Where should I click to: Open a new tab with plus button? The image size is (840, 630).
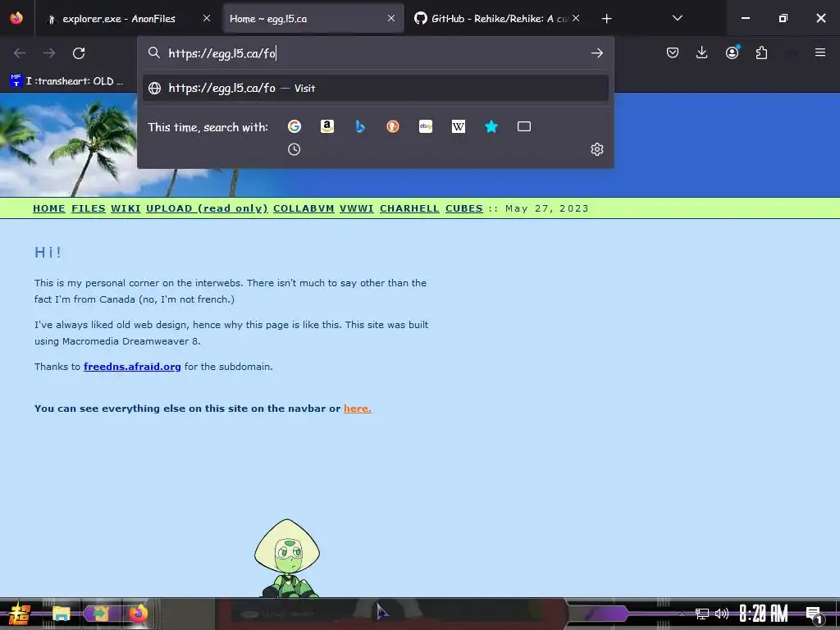(606, 19)
